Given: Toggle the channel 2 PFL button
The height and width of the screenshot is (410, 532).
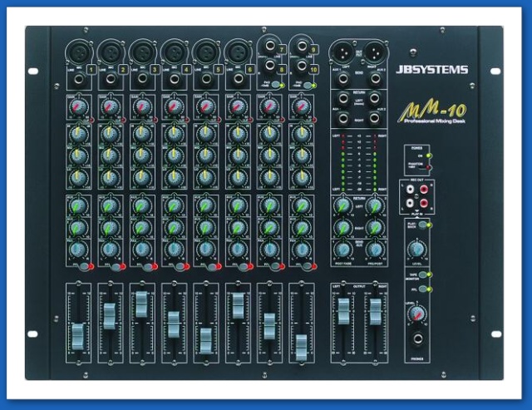Looking at the screenshot, I should point(116,267).
